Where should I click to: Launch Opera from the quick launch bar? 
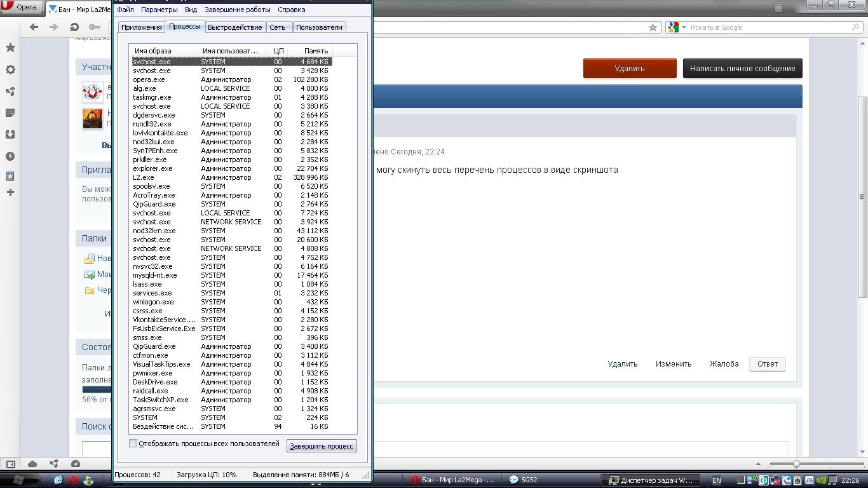click(x=74, y=480)
